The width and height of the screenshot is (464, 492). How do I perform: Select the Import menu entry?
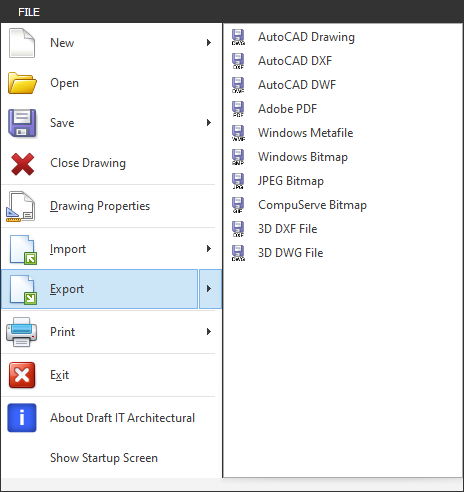pyautogui.click(x=111, y=249)
